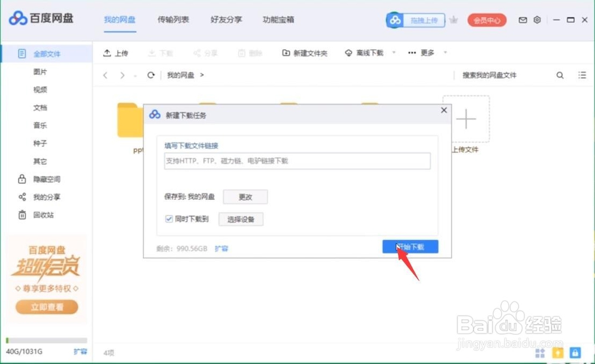This screenshot has width=595, height=364.
Task: Toggle the 同时下载到 checkbox
Action: (169, 219)
